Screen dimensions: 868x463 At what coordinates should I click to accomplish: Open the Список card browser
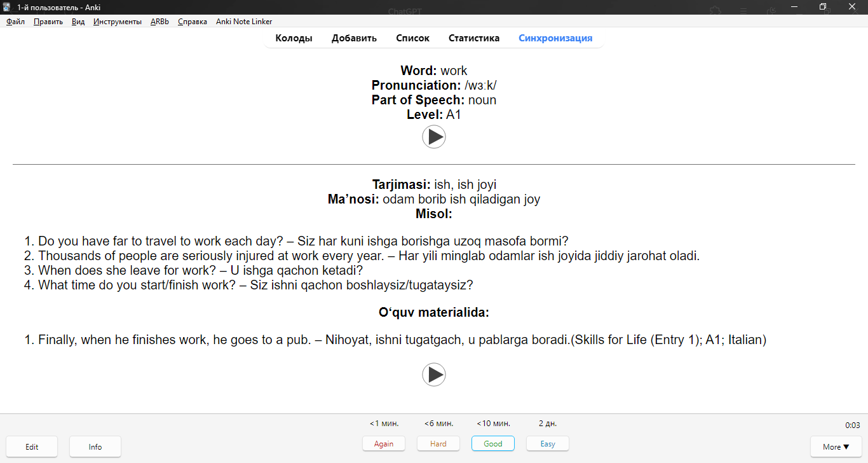click(412, 38)
